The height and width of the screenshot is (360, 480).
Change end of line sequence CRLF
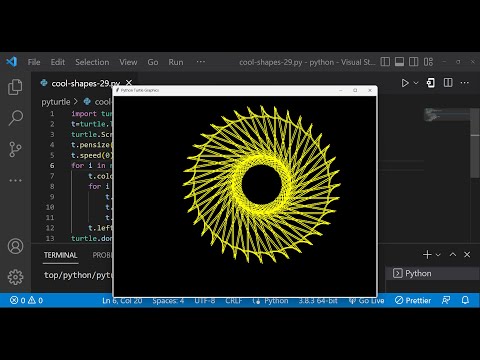(x=234, y=300)
